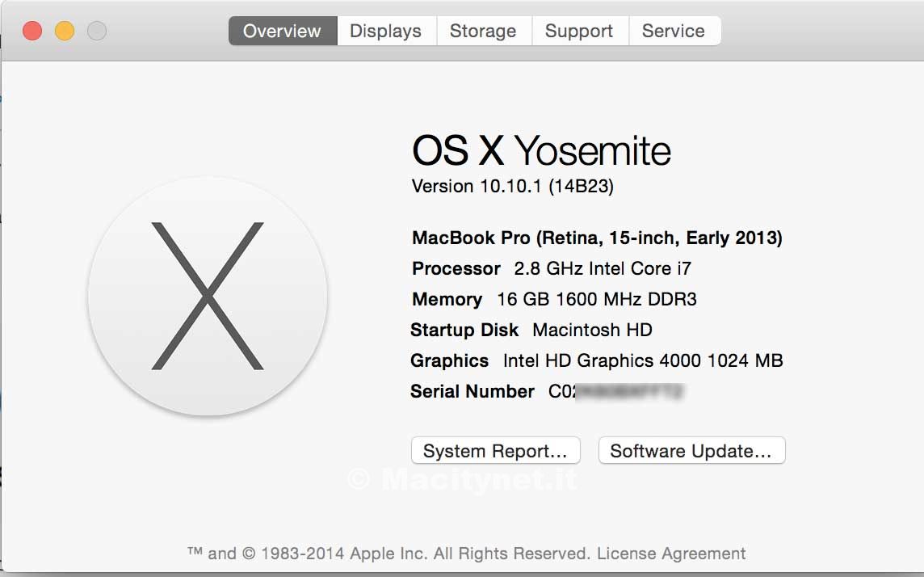Click the Version 10.10.1 build text

(x=513, y=187)
